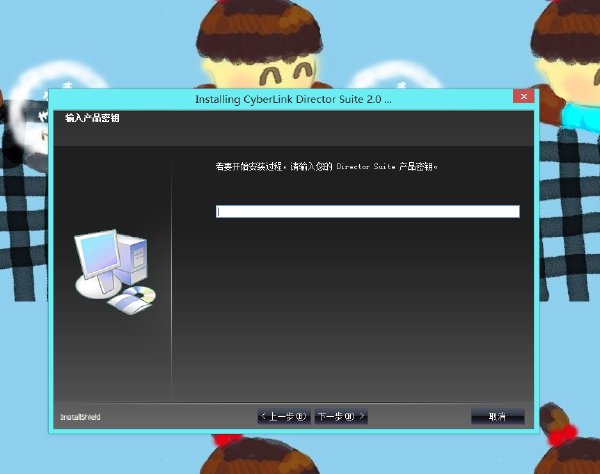Select the 输入产品密钥 heading text
This screenshot has height=474, width=600.
coord(92,118)
